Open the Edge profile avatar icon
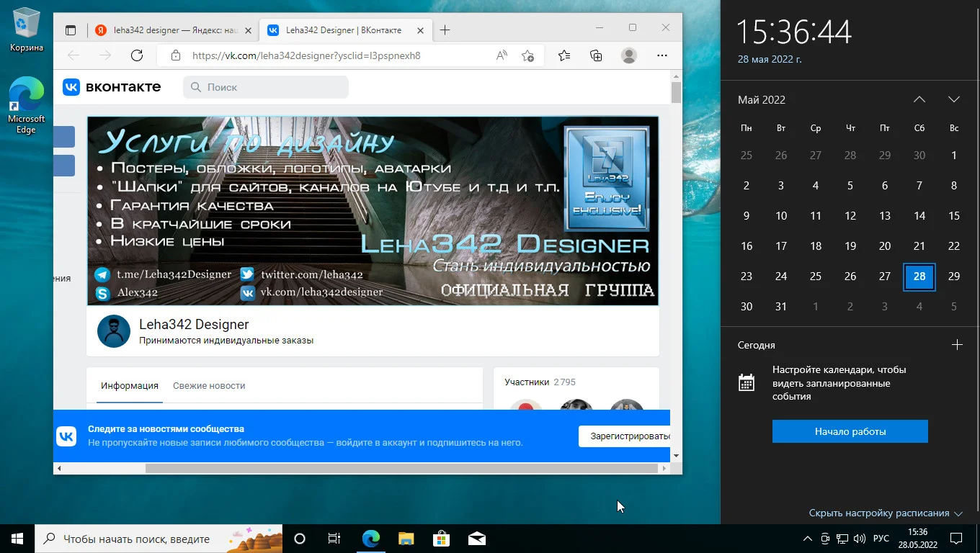The width and height of the screenshot is (980, 553). coord(629,55)
